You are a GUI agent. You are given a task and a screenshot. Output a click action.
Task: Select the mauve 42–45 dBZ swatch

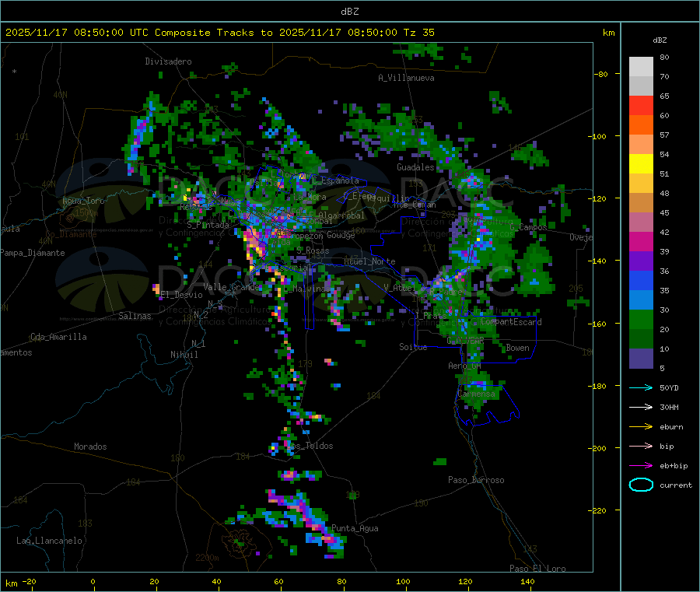click(x=641, y=222)
